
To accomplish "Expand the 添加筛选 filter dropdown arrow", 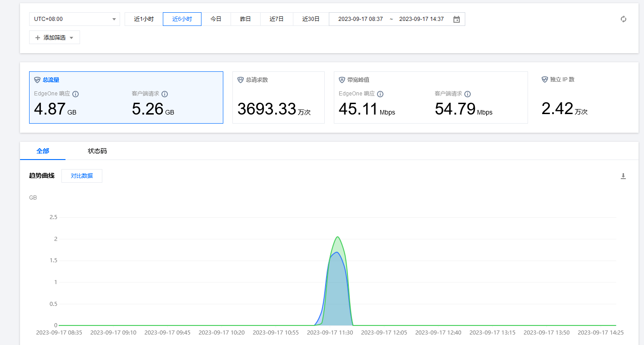I will [x=71, y=38].
